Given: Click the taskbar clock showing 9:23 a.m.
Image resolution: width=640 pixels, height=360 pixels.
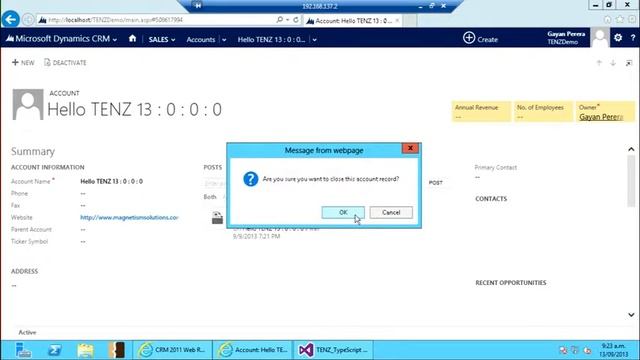Looking at the screenshot, I should 613,350.
